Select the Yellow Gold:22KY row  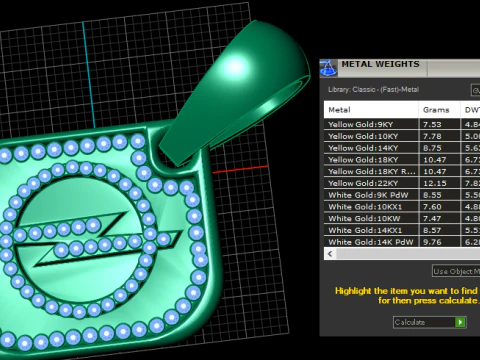(x=402, y=183)
